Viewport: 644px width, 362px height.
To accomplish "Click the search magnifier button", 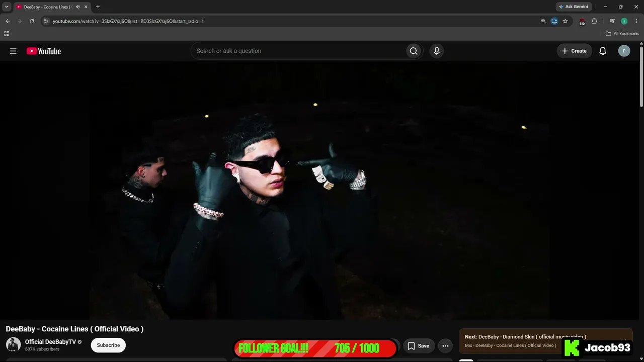I will (x=414, y=51).
